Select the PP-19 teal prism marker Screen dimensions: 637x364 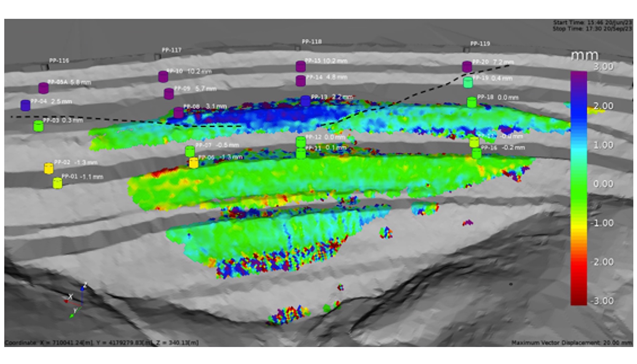pyautogui.click(x=468, y=82)
